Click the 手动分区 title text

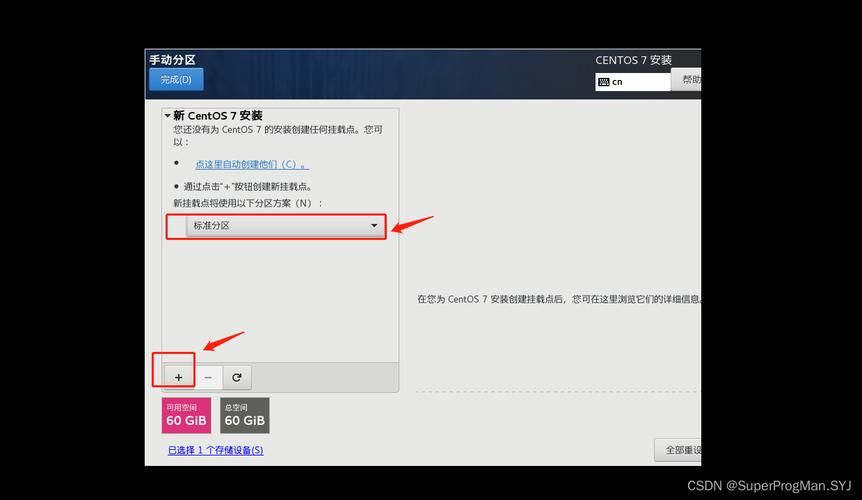pos(173,59)
